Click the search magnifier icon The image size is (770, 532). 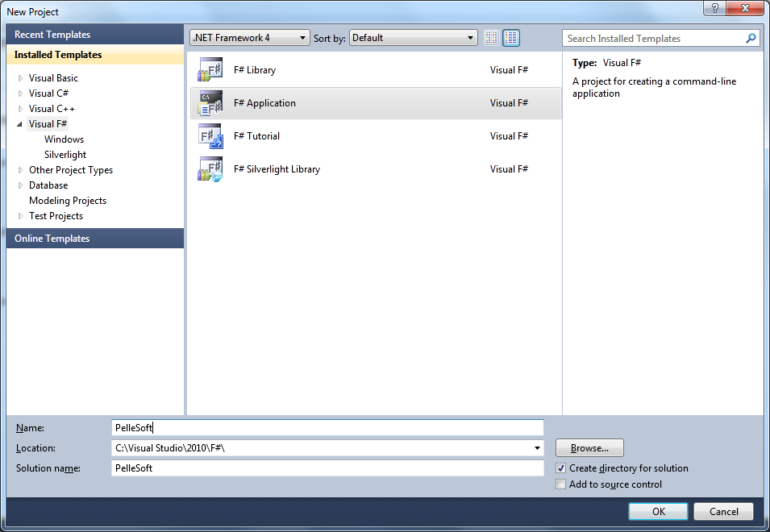[751, 38]
